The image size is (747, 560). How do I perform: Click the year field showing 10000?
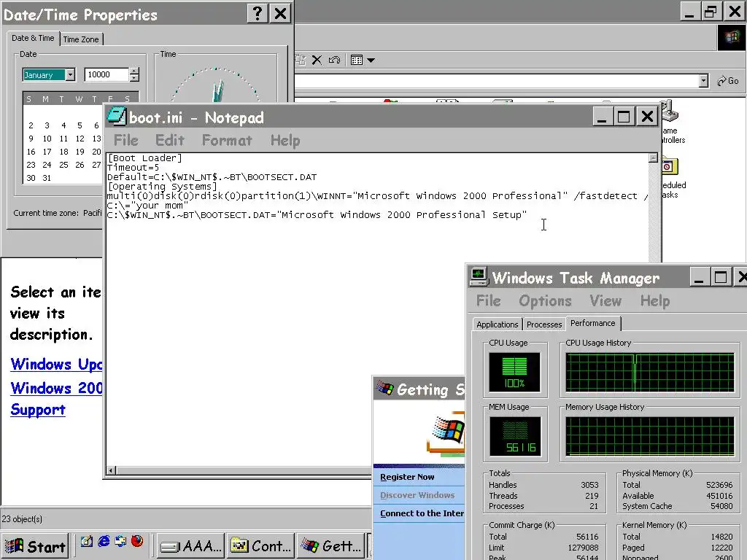[x=107, y=75]
